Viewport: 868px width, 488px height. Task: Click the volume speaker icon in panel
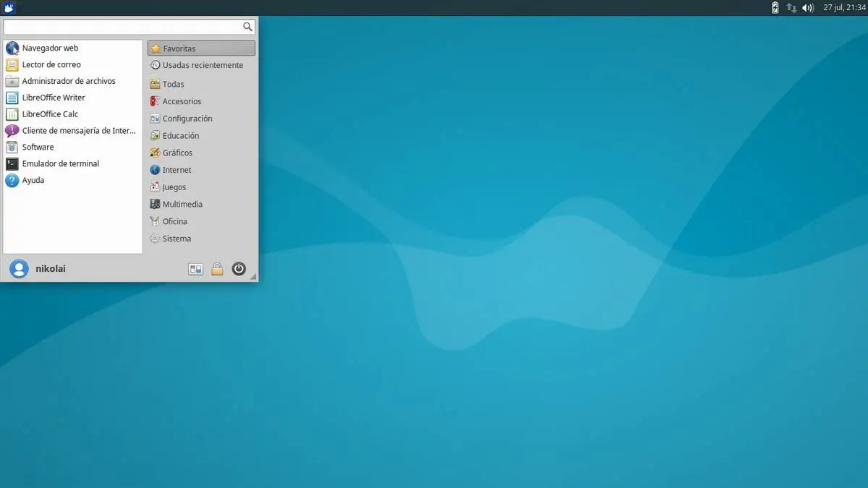pos(808,8)
